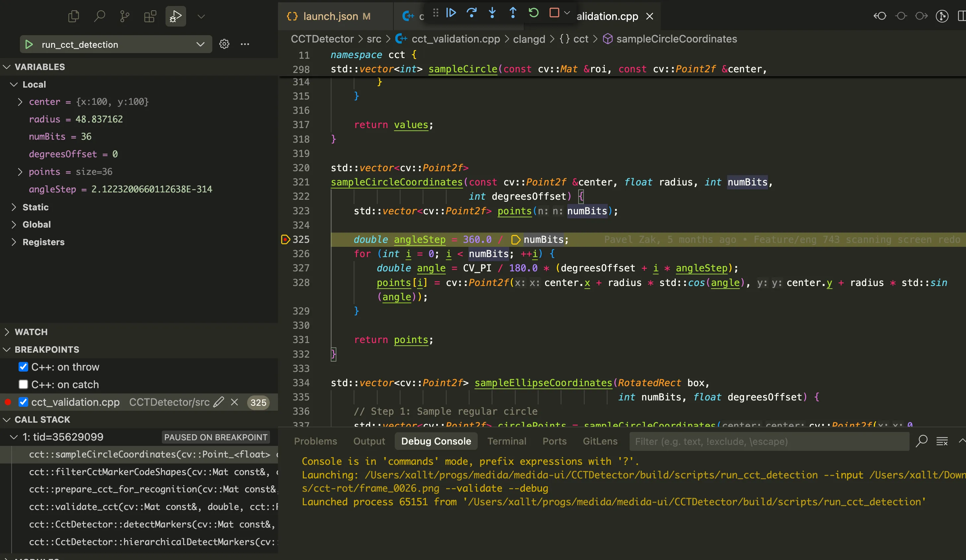Switch to the launch.json editor tab

coord(332,16)
